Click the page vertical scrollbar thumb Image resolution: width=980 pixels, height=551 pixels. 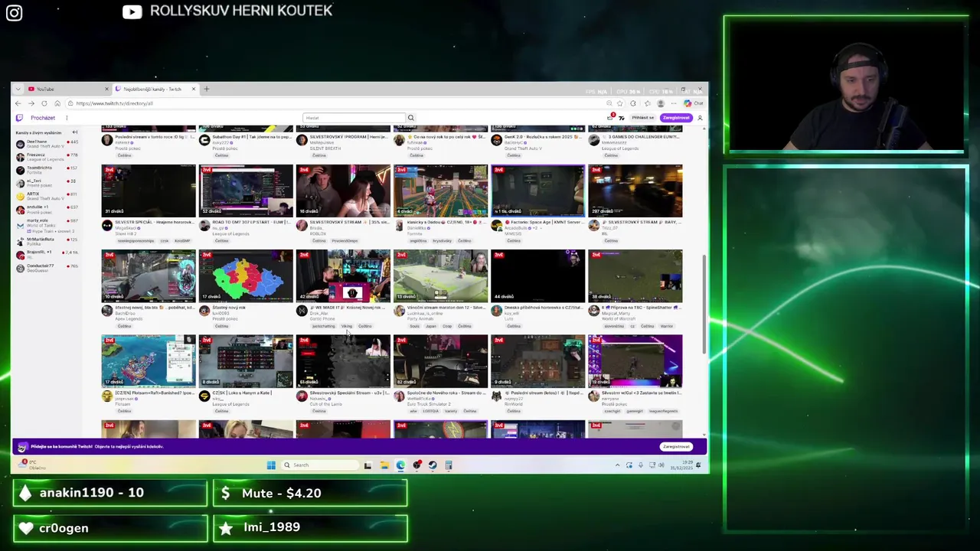704,305
